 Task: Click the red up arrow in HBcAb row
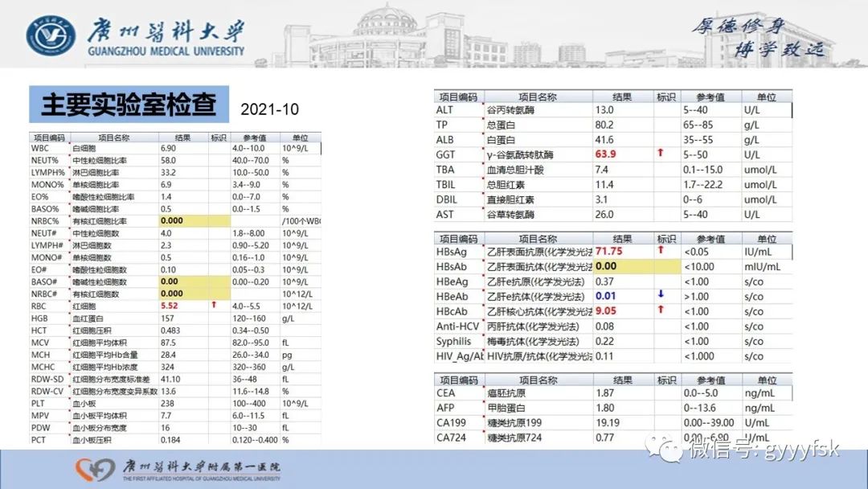(x=660, y=310)
